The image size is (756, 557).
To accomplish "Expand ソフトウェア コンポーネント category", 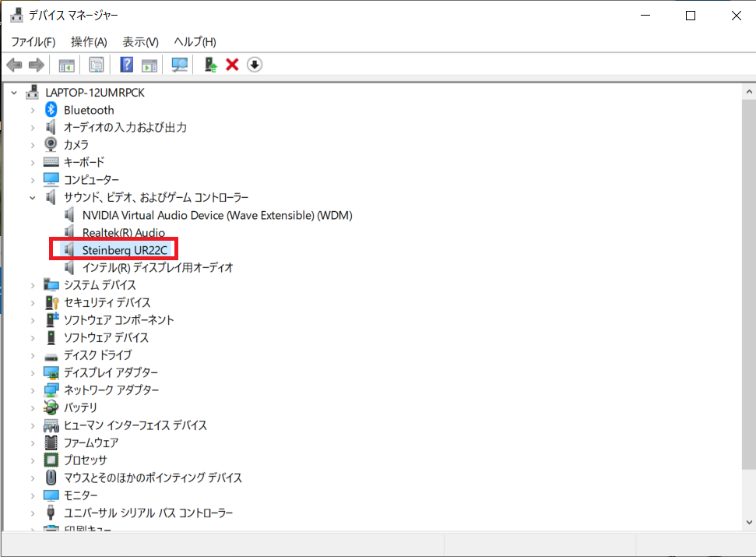I will point(33,320).
